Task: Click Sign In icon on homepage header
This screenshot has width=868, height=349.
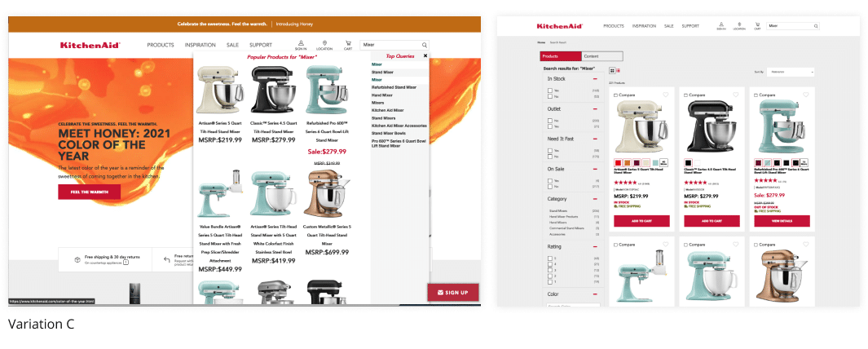Action: coord(301,43)
